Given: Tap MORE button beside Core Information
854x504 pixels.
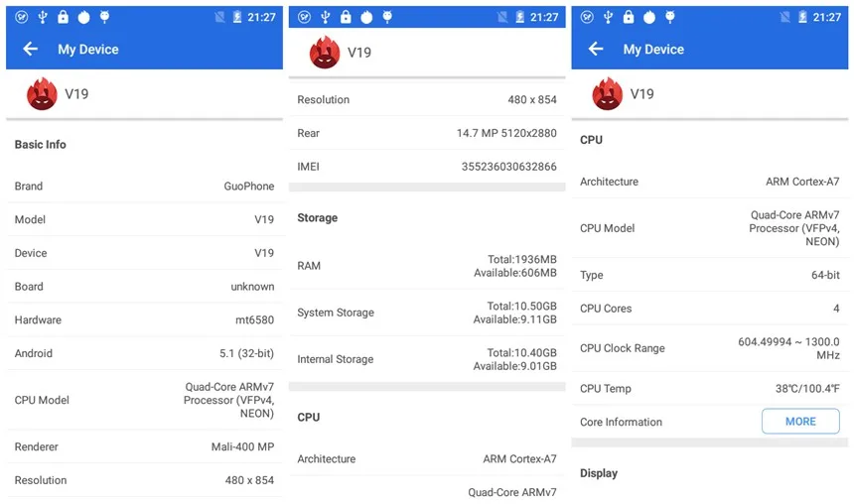Looking at the screenshot, I should pos(800,422).
